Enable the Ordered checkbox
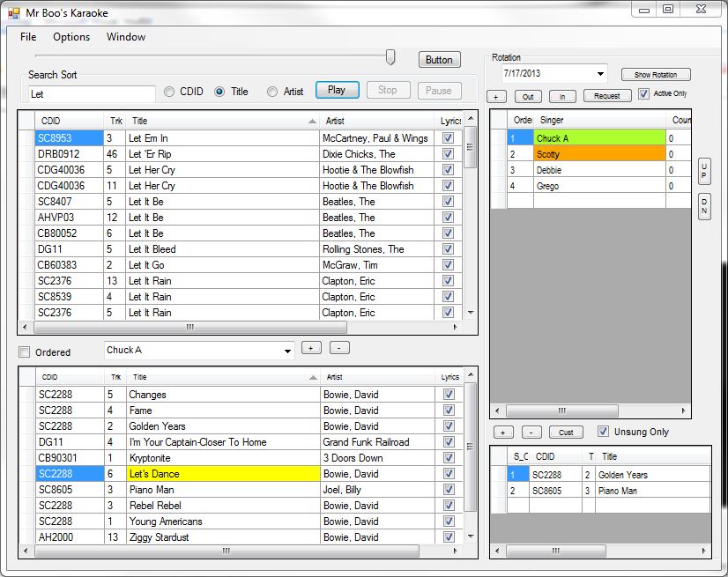 (25, 352)
